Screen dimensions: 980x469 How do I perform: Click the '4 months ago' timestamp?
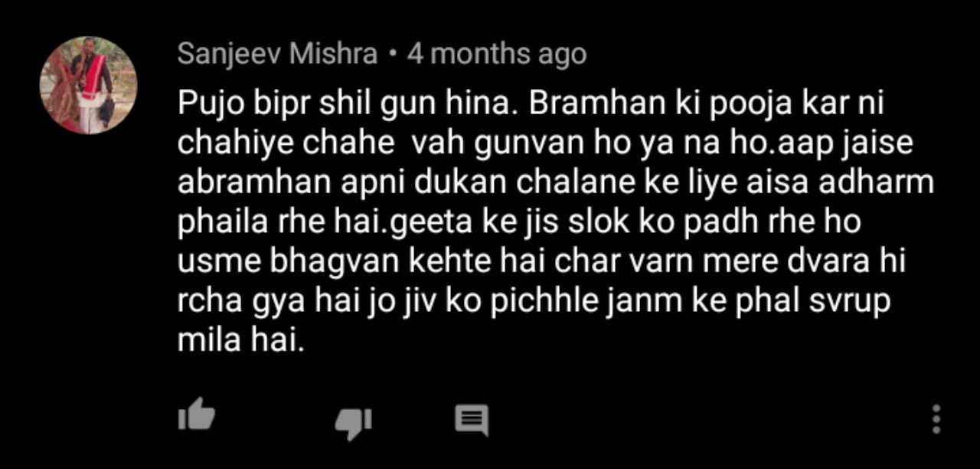click(x=497, y=54)
